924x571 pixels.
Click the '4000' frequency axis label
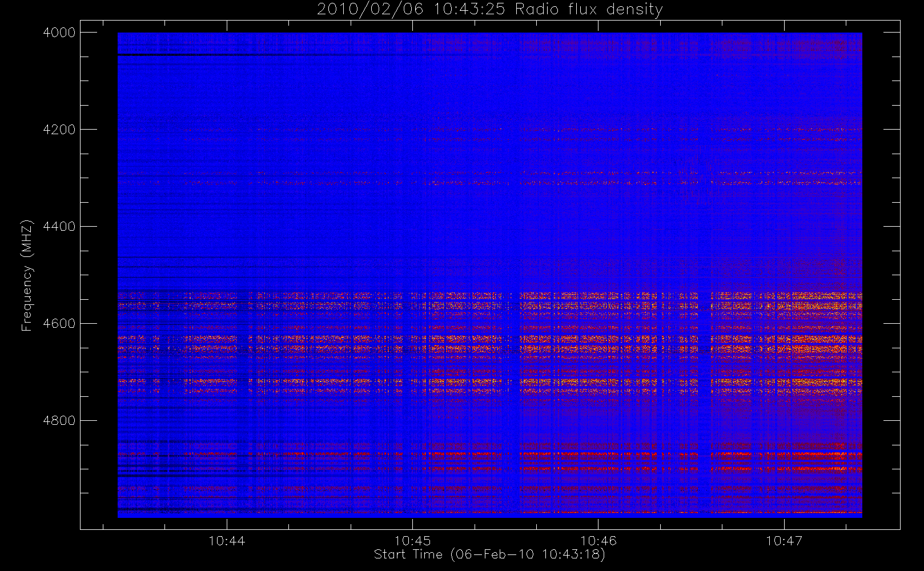[x=59, y=33]
